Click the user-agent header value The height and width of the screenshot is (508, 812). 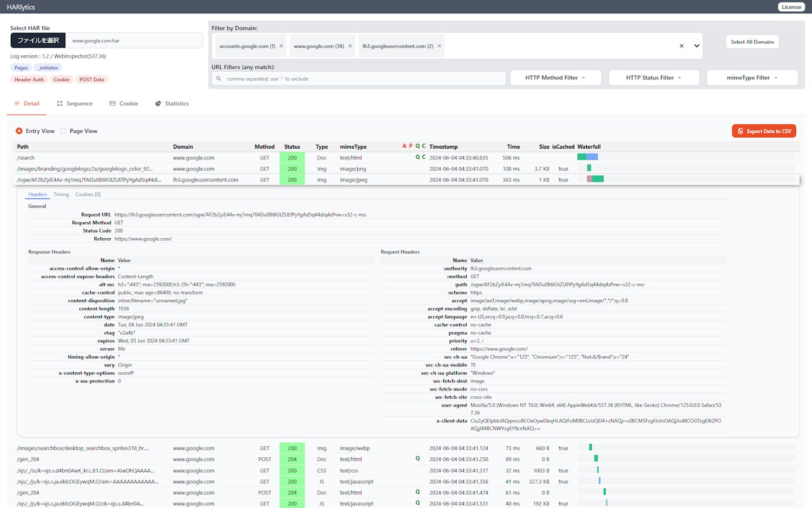click(596, 408)
